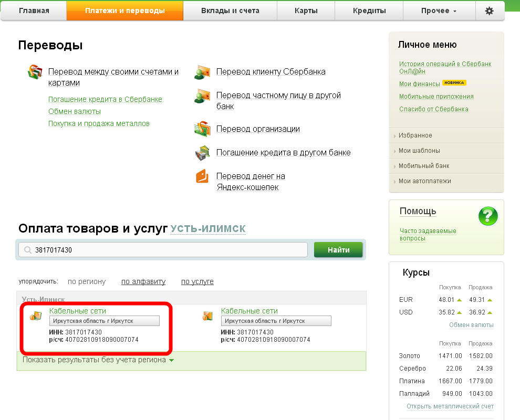Click the bank building loan repayment icon

click(x=203, y=153)
